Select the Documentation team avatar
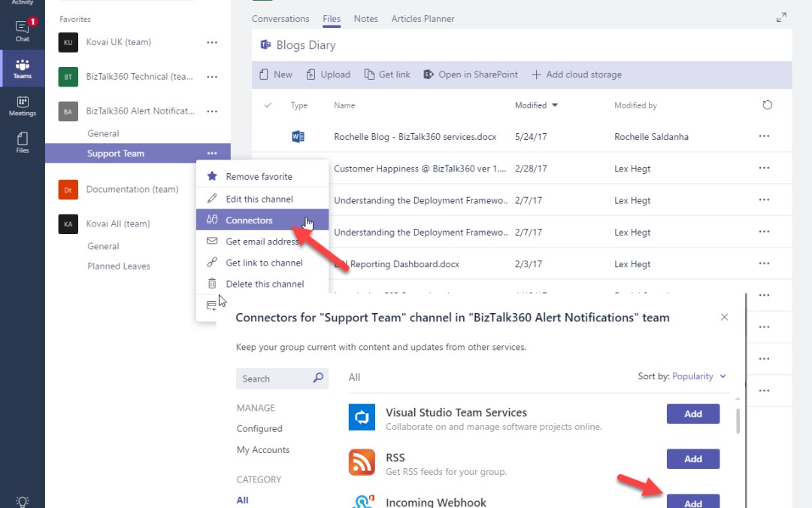 point(68,190)
